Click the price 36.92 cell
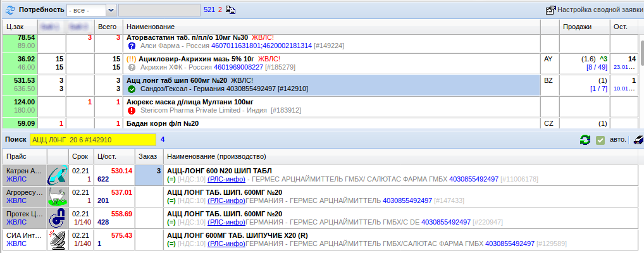The width and height of the screenshot is (644, 253). point(20,63)
